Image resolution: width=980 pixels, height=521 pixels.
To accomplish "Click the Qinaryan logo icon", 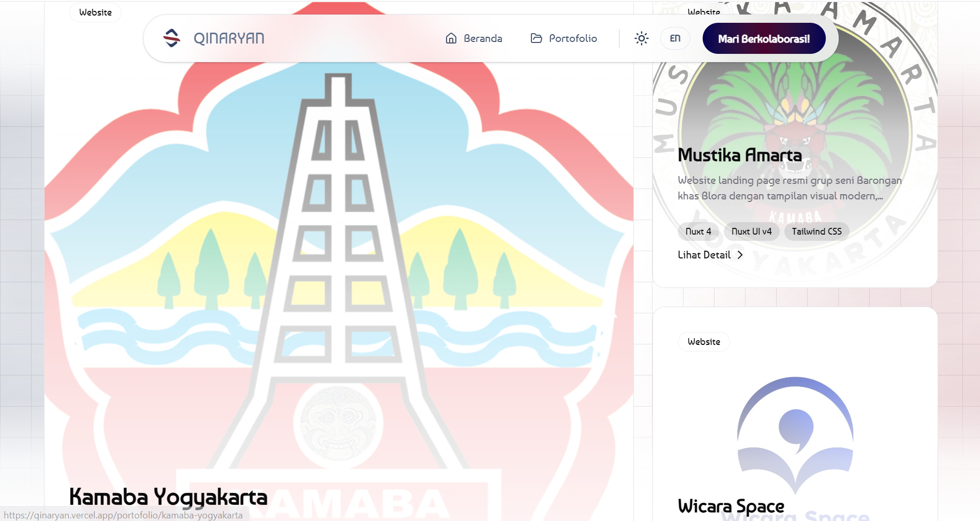I will 172,38.
